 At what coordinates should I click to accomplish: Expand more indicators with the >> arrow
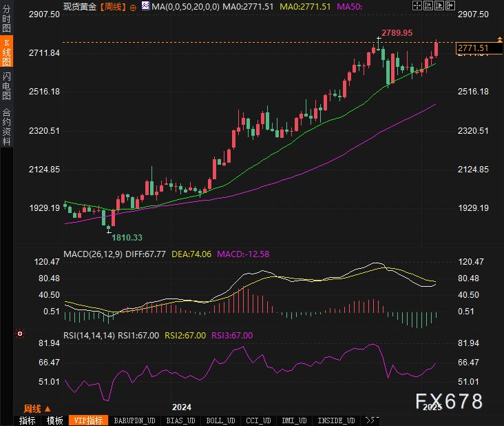(x=371, y=420)
